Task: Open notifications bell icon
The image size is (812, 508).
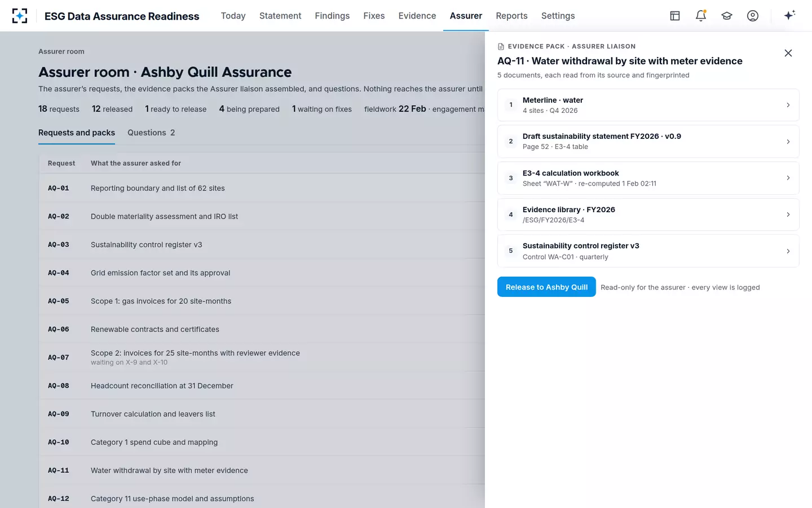Action: coord(701,16)
